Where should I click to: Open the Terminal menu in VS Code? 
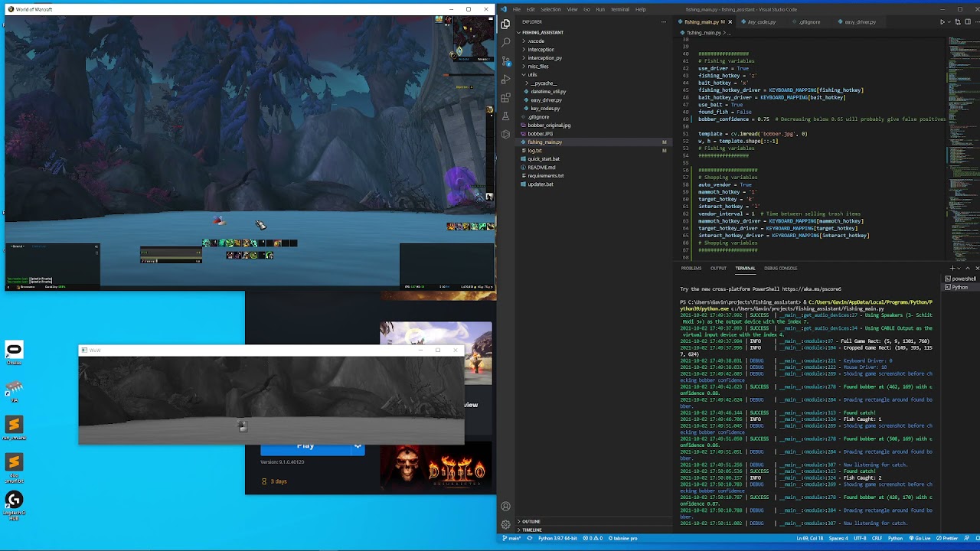[x=619, y=9]
